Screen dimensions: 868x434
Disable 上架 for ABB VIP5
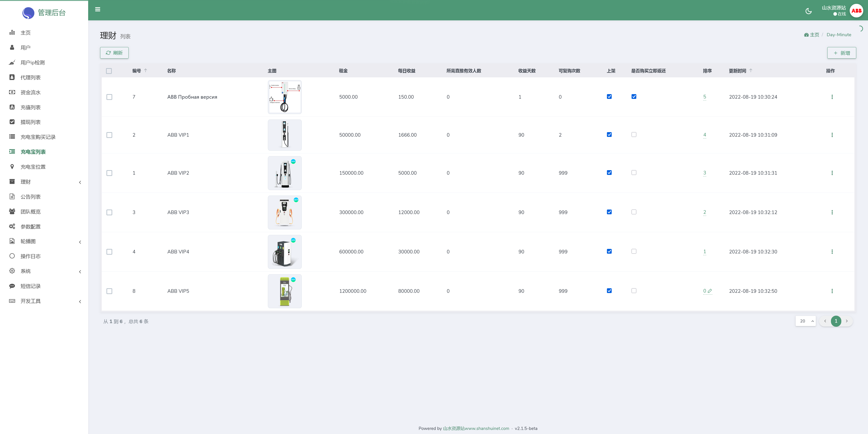point(609,291)
